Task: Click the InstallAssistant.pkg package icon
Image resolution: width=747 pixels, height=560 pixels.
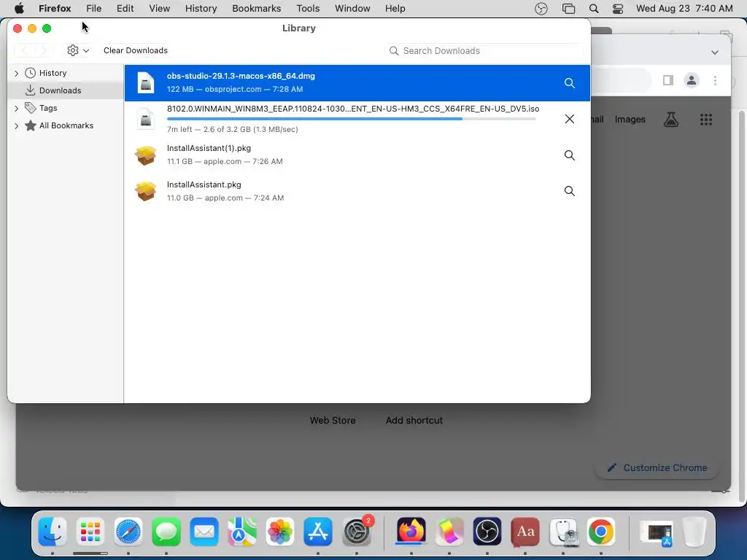Action: click(146, 192)
